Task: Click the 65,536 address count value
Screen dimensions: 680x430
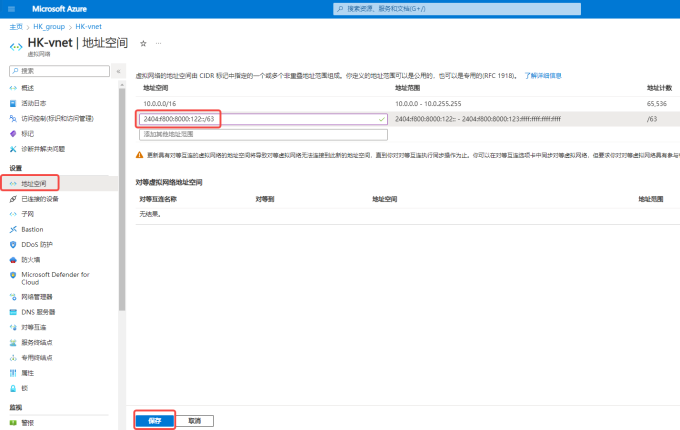Action: tap(657, 104)
